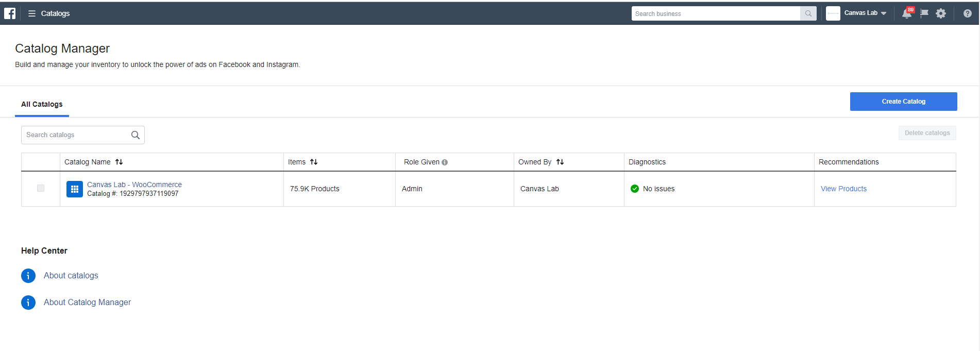Click the blue catalog grid icon
980x351 pixels.
pyautogui.click(x=75, y=189)
